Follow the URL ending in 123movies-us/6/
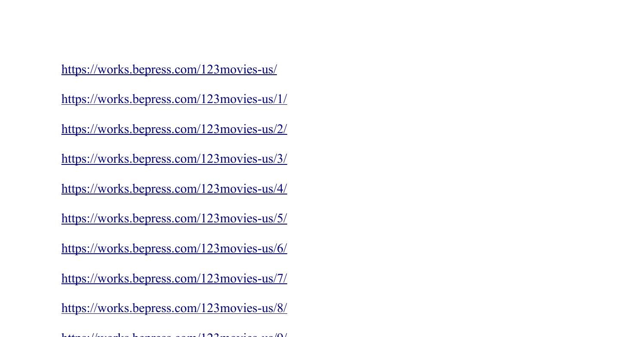 coord(174,249)
